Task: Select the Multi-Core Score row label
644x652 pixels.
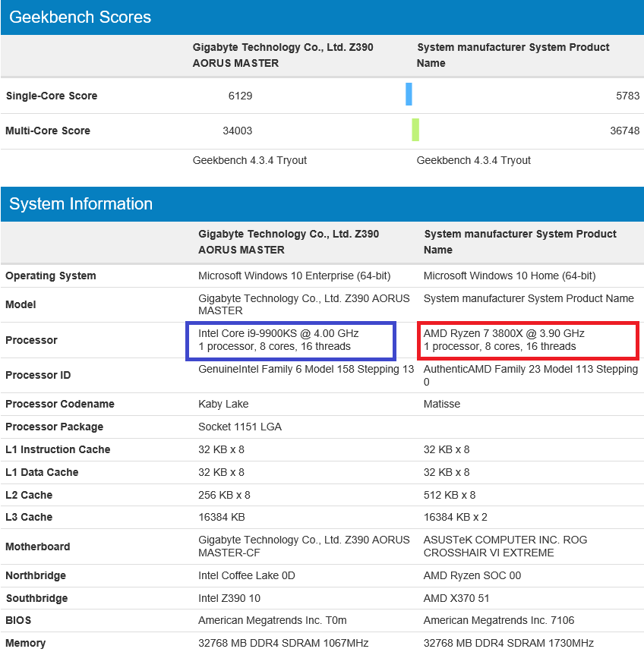Action: (48, 131)
